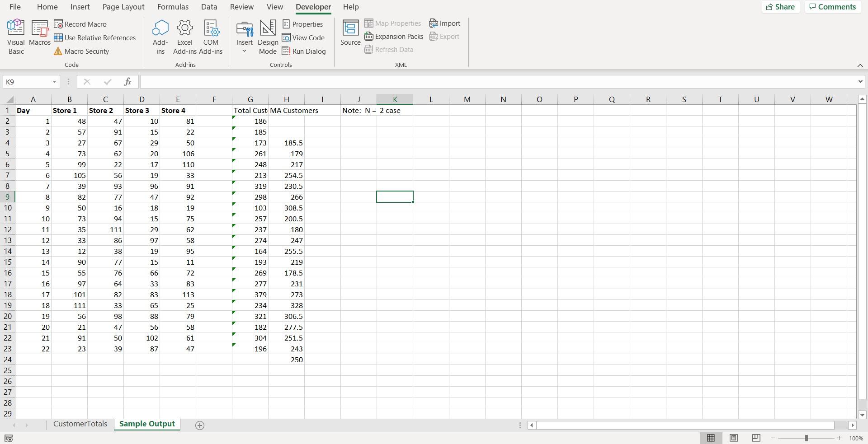Switch to the Insert tab
This screenshot has width=868, height=444.
point(80,7)
